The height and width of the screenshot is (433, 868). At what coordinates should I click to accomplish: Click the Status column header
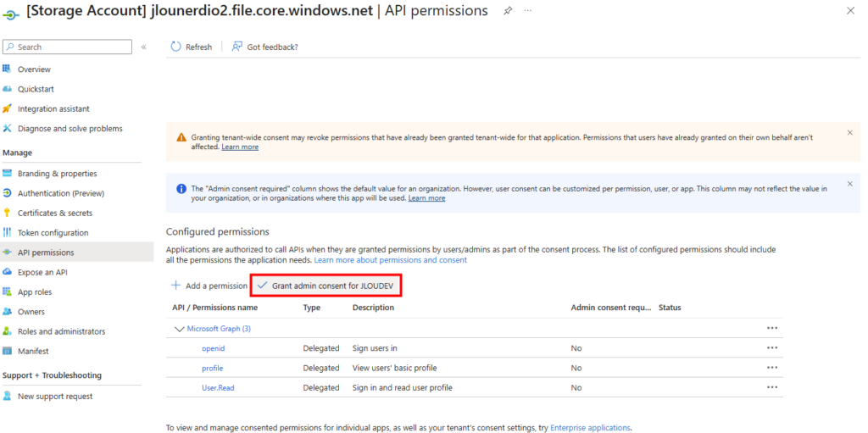[x=670, y=308]
